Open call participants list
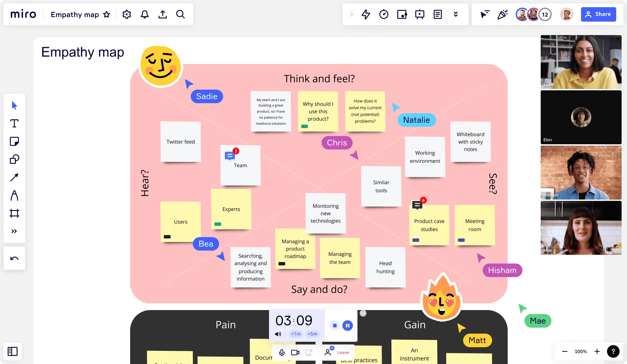Screen dimensions: 627x364 (x=328, y=352)
